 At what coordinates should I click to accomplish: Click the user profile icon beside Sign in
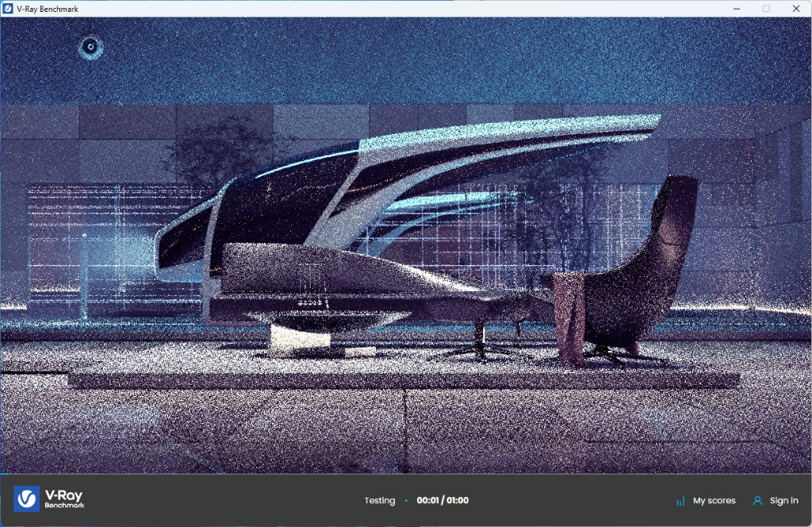click(757, 501)
